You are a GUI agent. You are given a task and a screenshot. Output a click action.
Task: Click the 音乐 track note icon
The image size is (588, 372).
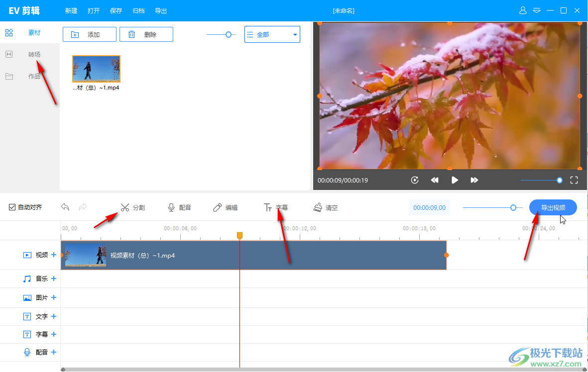point(27,279)
